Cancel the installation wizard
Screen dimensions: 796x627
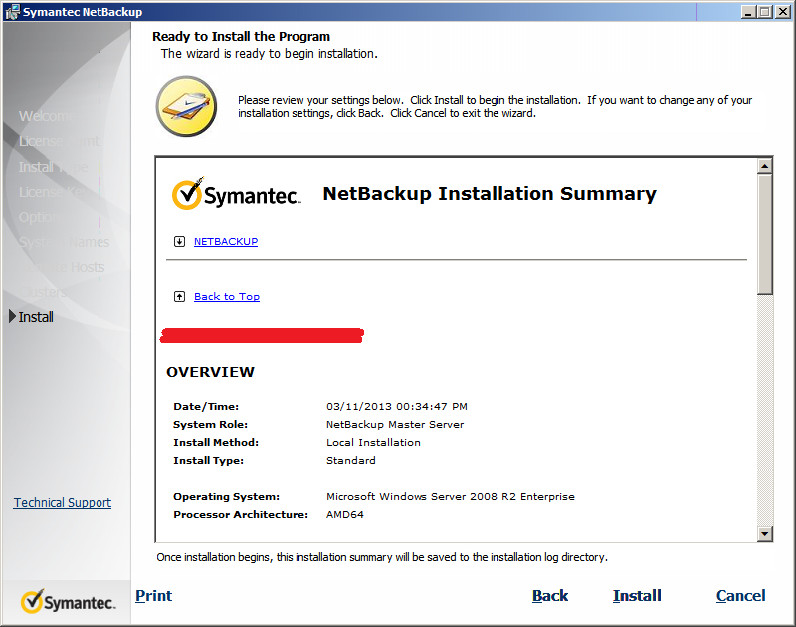tap(740, 596)
